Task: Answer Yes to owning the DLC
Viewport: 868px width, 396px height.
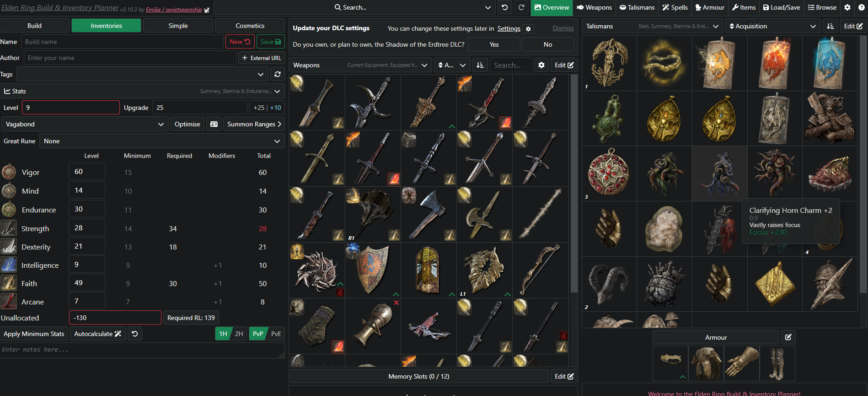Action: coord(494,44)
